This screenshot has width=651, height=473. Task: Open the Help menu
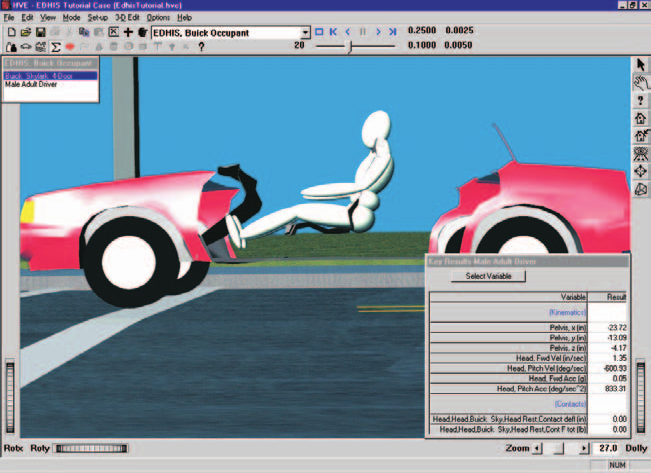pyautogui.click(x=184, y=17)
